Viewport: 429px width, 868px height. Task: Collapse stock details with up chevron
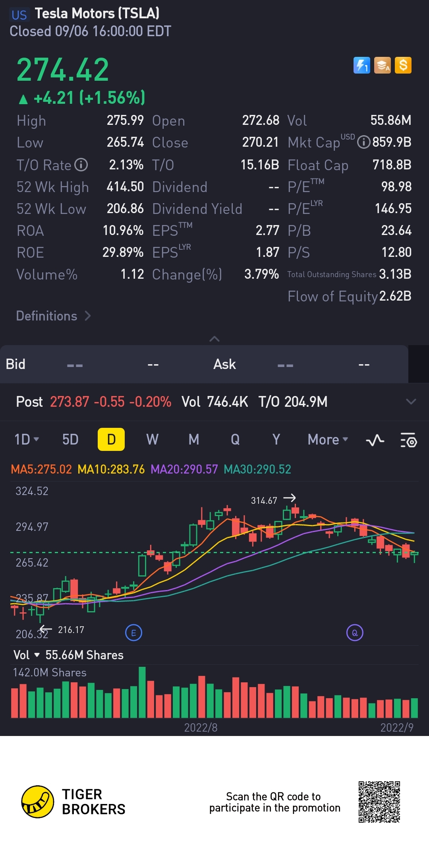(214, 339)
